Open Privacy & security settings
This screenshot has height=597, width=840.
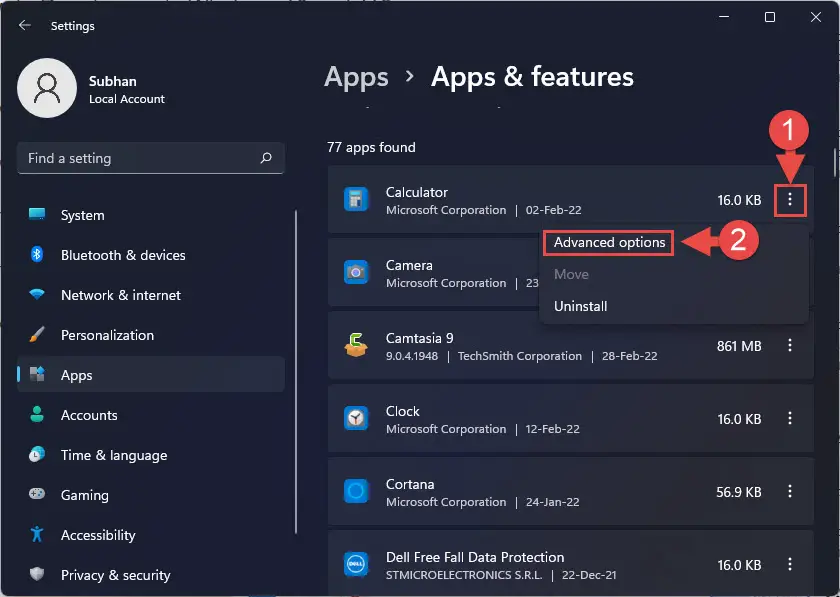click(x=151, y=574)
